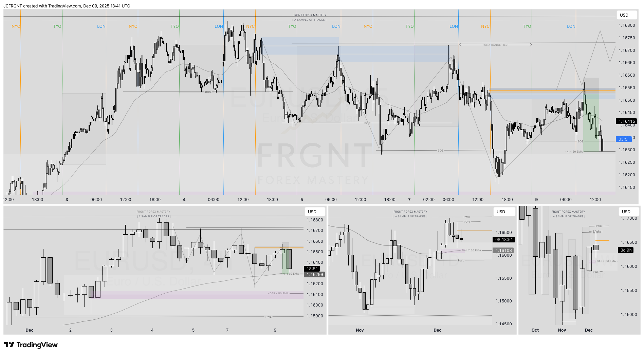This screenshot has width=644, height=355.
Task: Click the TradingView logo at the bottom
Action: click(31, 345)
